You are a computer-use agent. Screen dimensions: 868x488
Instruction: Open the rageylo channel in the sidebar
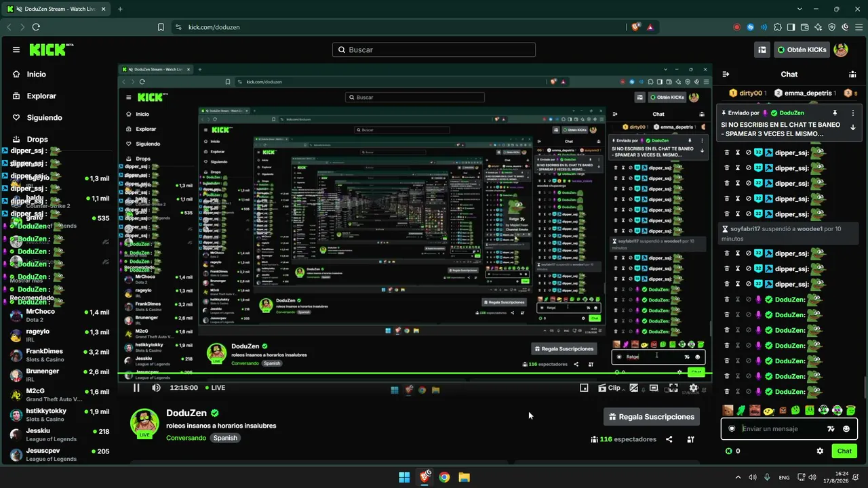[x=60, y=335]
